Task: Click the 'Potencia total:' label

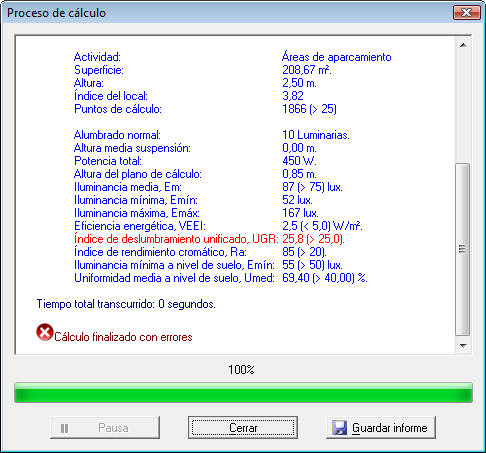Action: (108, 161)
